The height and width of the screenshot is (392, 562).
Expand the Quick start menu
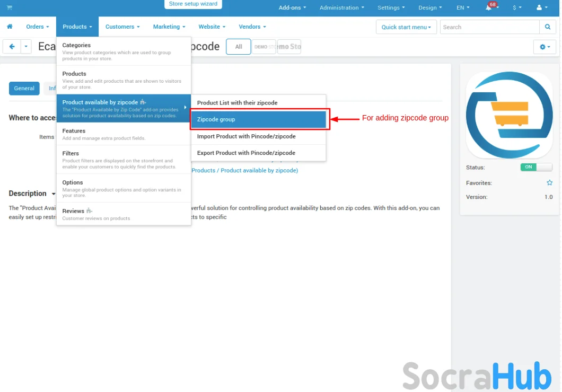[x=406, y=27]
